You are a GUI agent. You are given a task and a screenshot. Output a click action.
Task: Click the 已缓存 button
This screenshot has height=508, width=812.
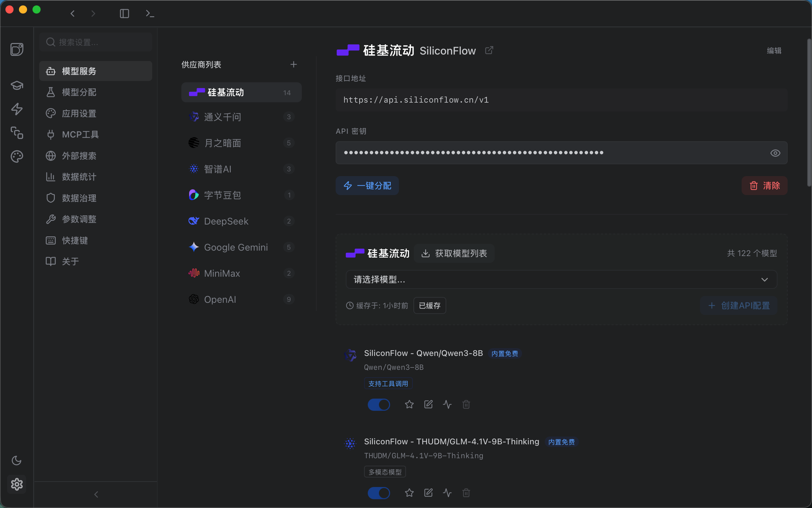(x=430, y=305)
